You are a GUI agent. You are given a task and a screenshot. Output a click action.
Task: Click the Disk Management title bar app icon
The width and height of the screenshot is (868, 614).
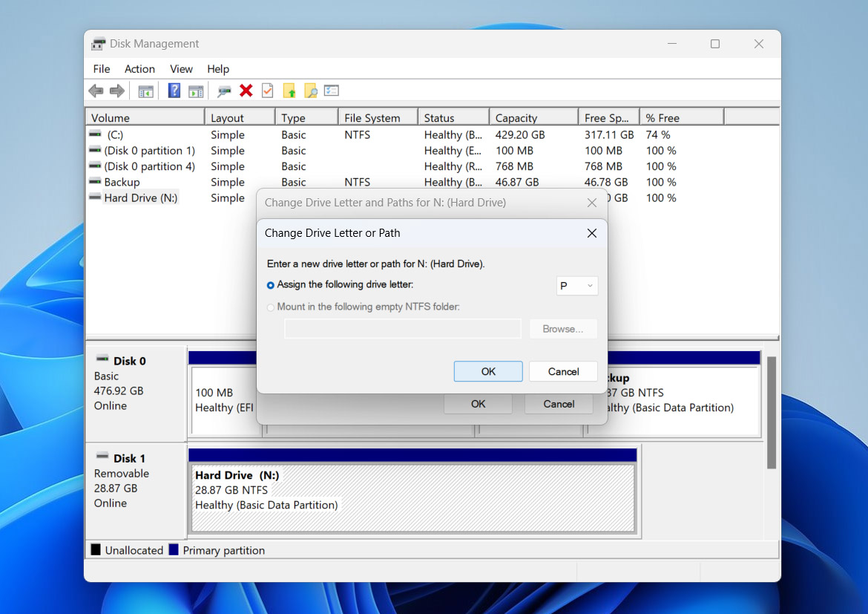tap(99, 44)
